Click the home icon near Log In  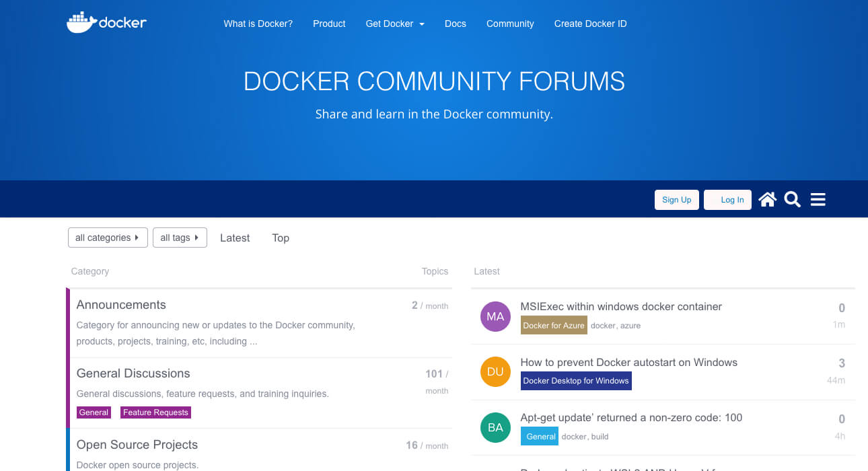pos(767,198)
